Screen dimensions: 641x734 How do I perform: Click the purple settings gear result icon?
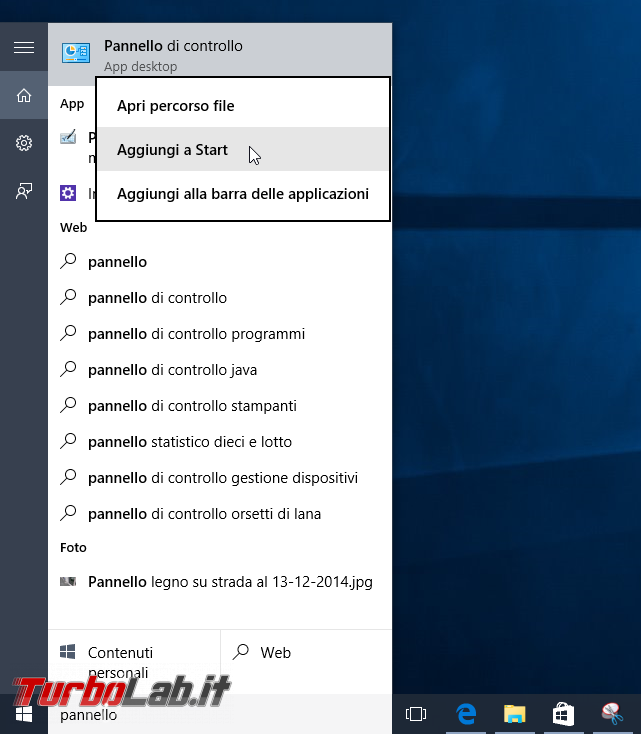(68, 193)
